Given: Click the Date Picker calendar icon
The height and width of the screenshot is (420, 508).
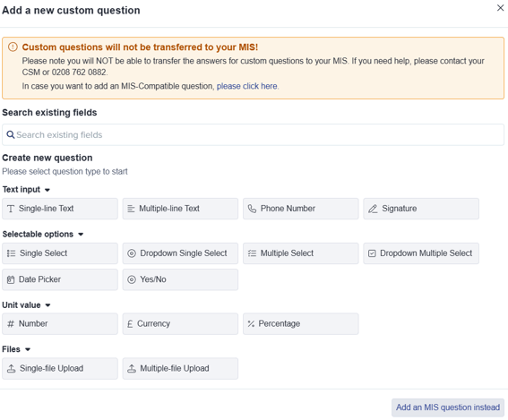Looking at the screenshot, I should (x=11, y=279).
